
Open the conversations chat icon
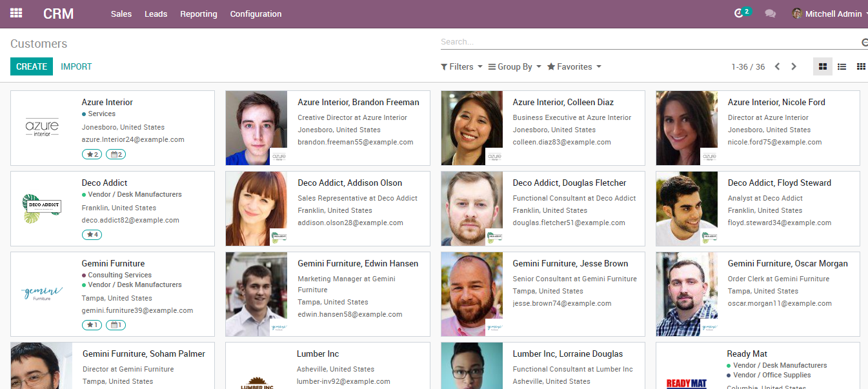click(770, 14)
